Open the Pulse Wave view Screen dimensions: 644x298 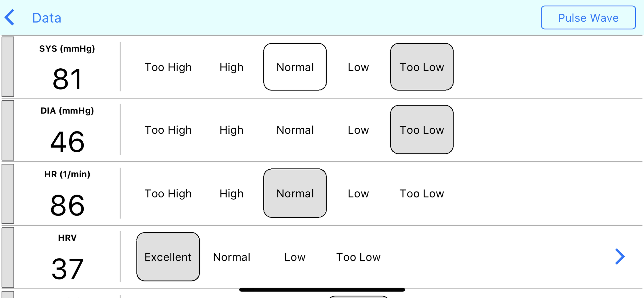(x=588, y=18)
